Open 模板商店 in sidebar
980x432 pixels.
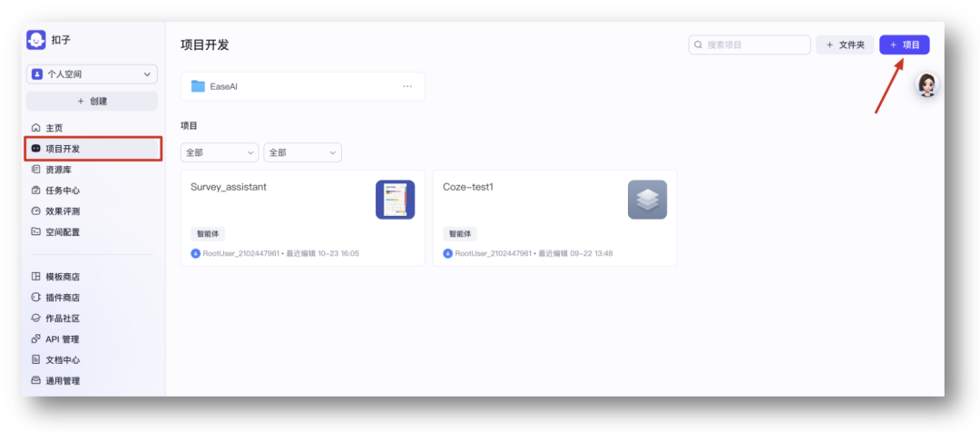click(92, 277)
